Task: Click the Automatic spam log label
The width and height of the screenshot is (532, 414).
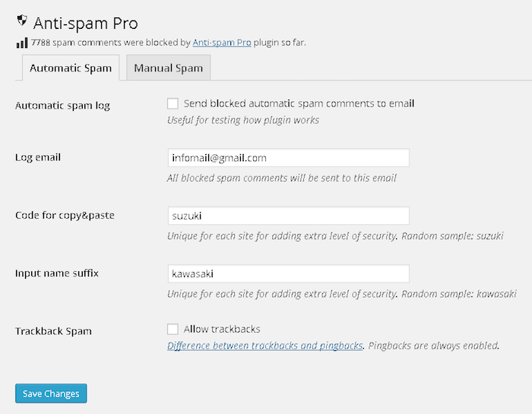Action: coord(63,106)
